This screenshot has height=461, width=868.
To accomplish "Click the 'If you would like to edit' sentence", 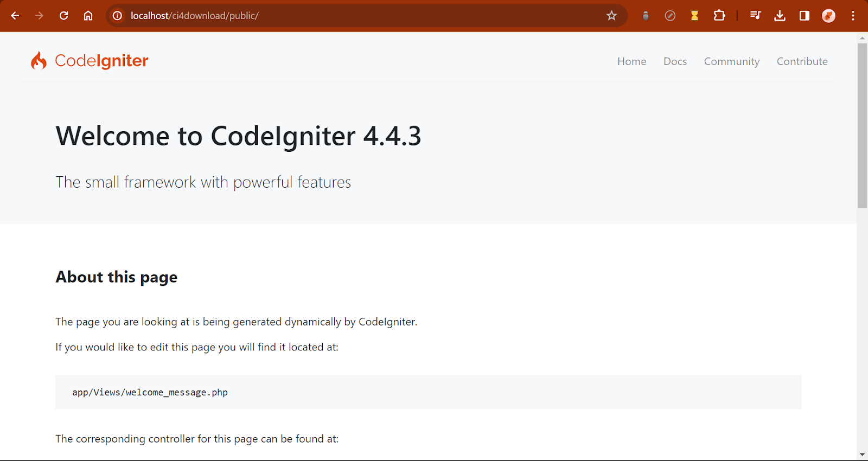I will [x=196, y=347].
